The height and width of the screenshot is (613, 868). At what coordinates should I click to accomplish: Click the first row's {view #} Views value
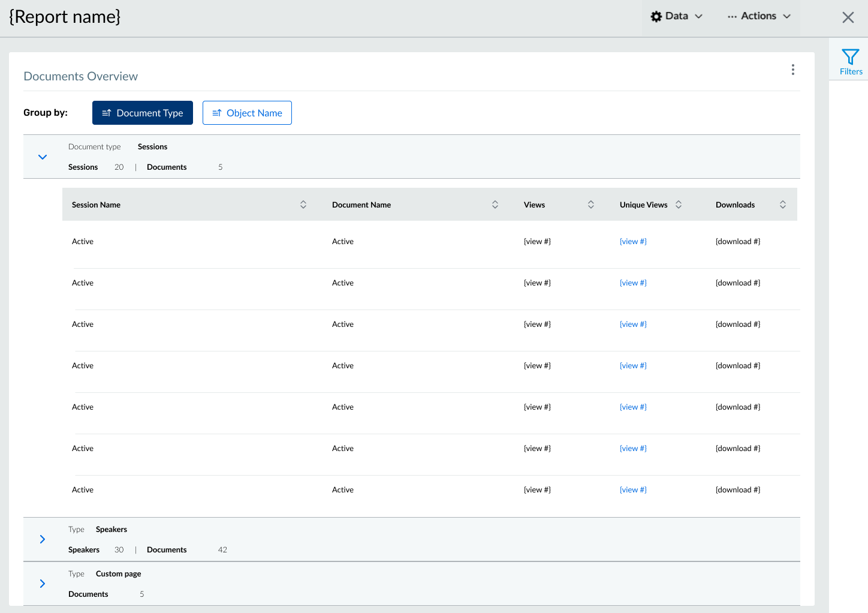(x=537, y=242)
